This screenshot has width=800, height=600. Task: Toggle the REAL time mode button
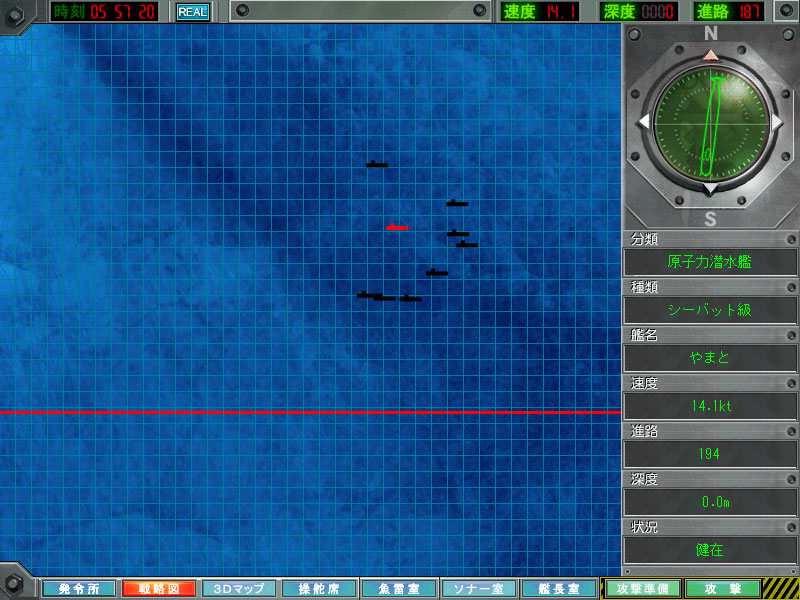[x=192, y=12]
